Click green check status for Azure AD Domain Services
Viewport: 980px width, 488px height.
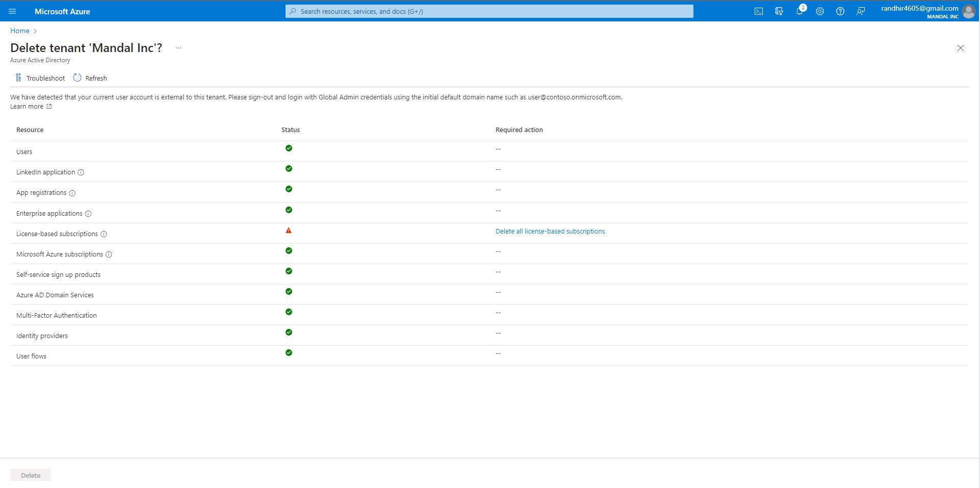(289, 292)
